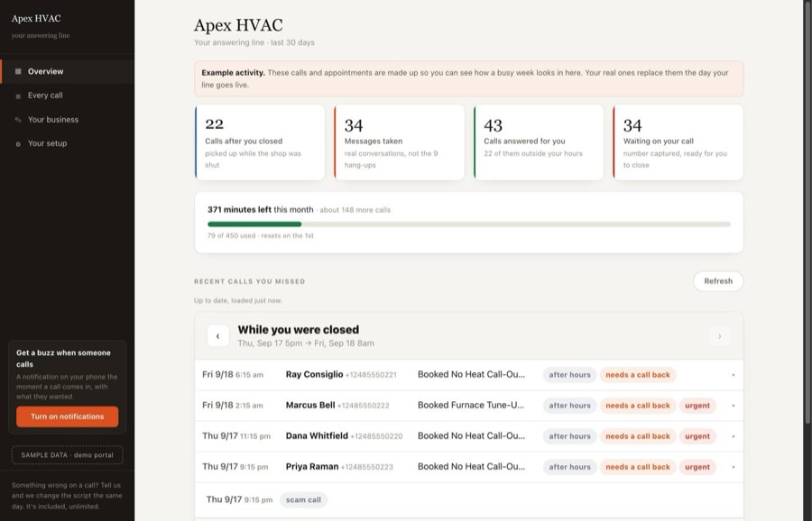The width and height of the screenshot is (812, 521).
Task: Click phone number +12485550220
Action: point(376,436)
